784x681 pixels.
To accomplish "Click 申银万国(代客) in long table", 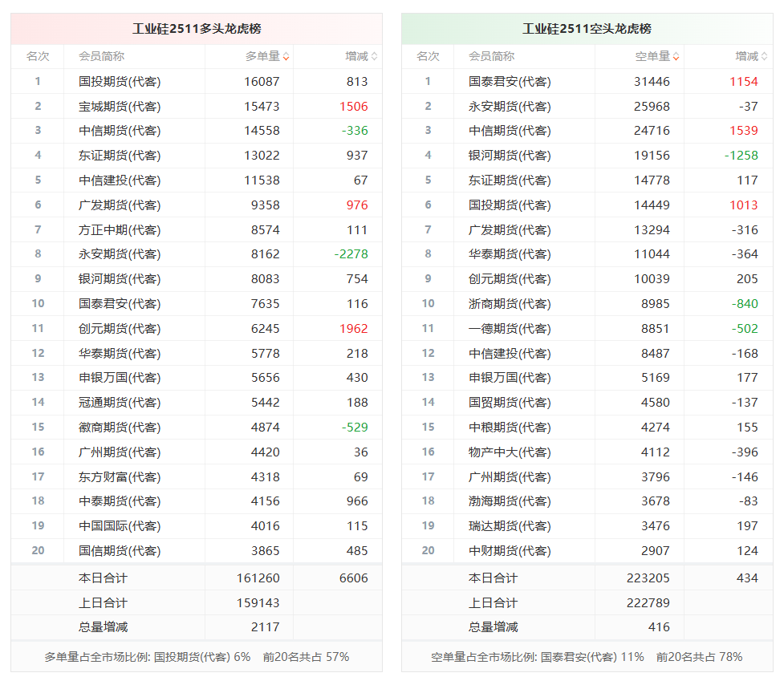I will [x=120, y=377].
